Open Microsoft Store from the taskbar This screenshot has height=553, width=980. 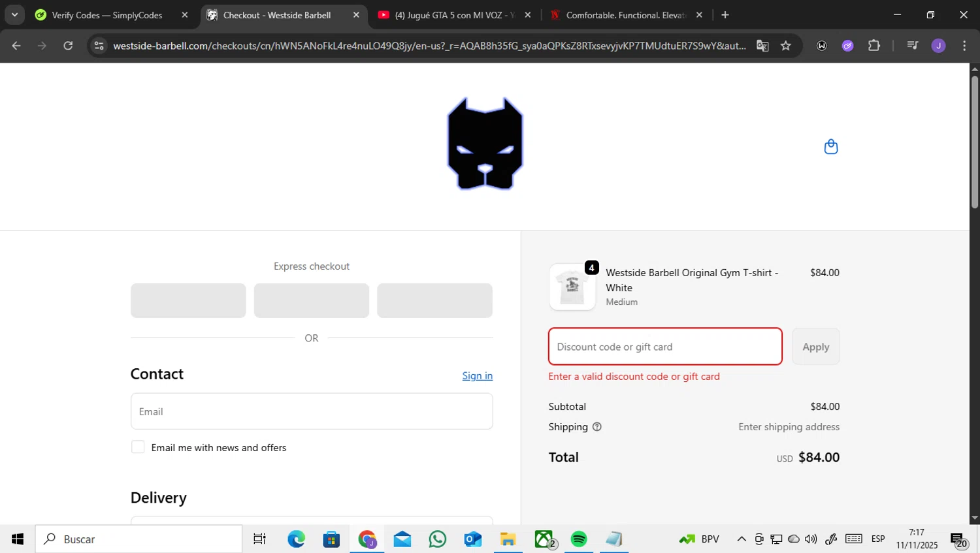331,539
